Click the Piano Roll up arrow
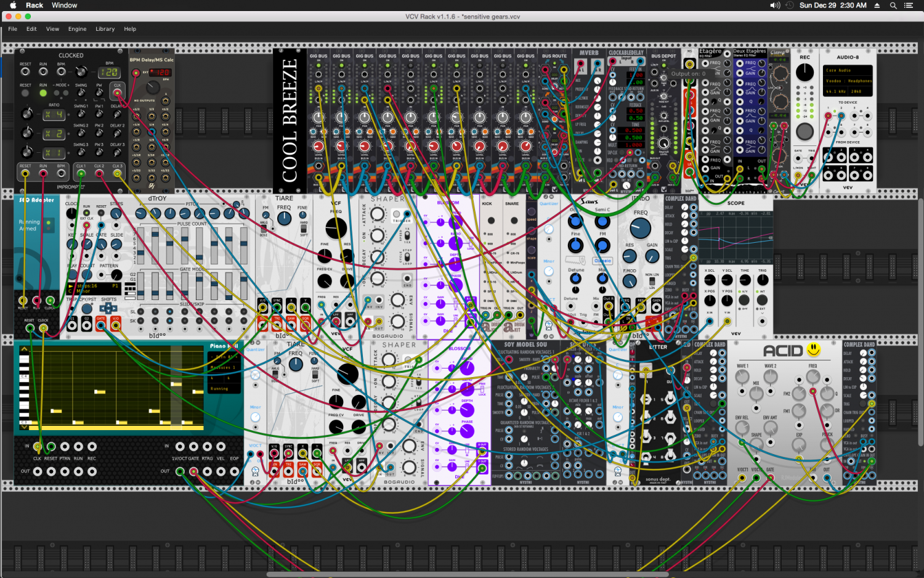 (x=24, y=349)
